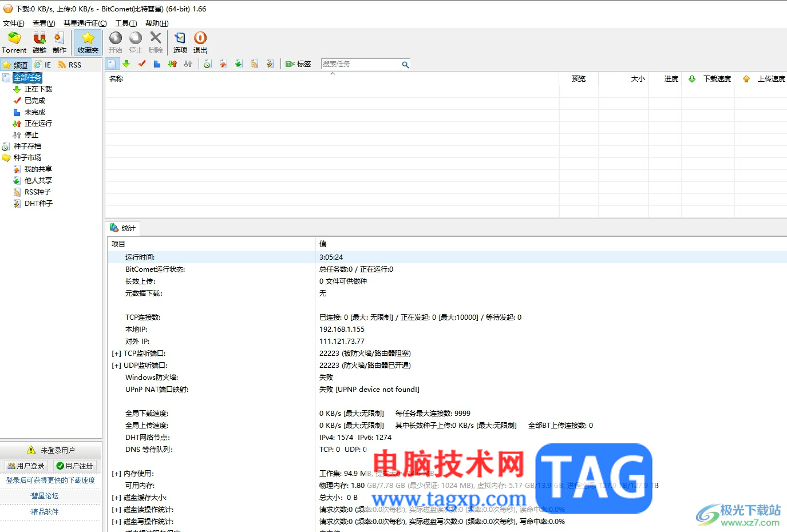
Task: Expand the UDP监听端口 row
Action: (116, 366)
